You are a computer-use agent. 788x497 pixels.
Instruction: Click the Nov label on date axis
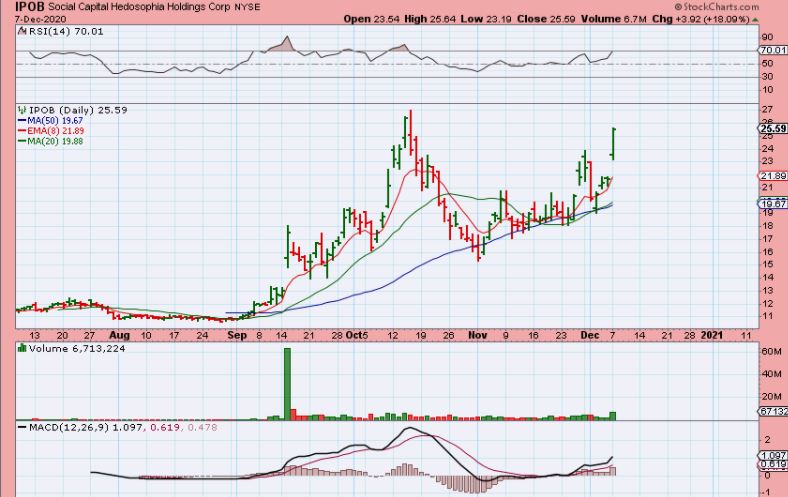(477, 335)
